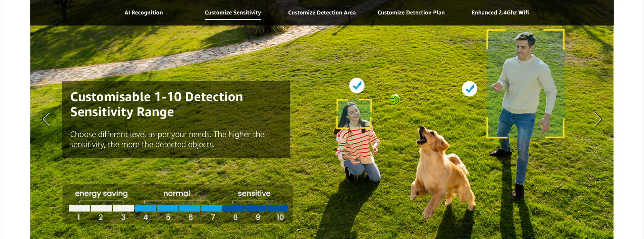Click the yellow detection box around the man
Image resolution: width=644 pixels, height=239 pixels.
click(x=525, y=84)
